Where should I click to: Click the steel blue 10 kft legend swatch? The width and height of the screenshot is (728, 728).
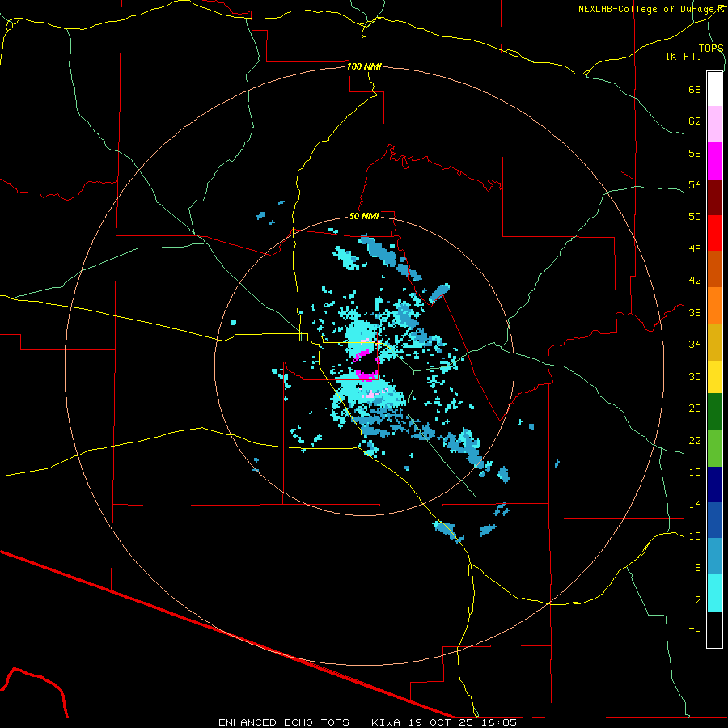click(714, 556)
